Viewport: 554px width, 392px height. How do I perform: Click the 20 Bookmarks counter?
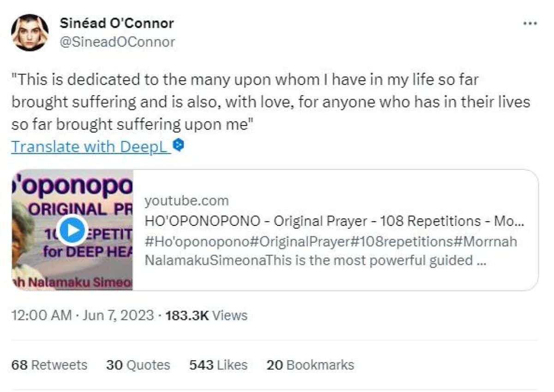(310, 365)
